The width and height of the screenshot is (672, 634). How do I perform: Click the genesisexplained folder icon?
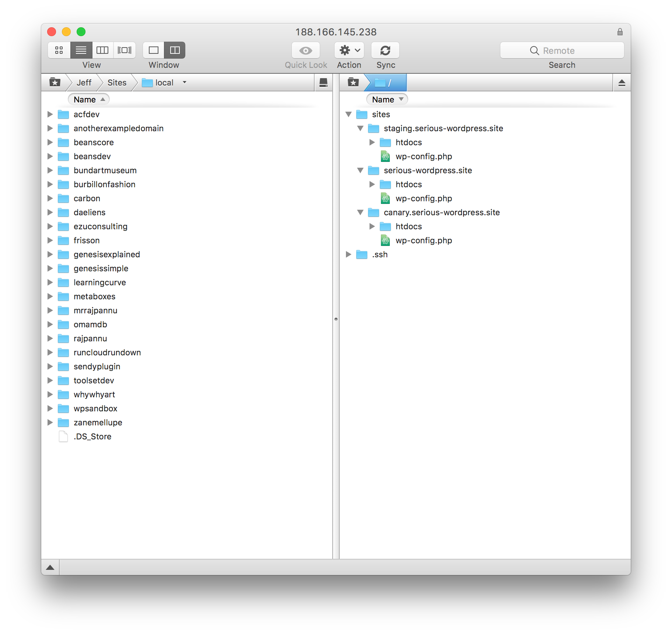[x=63, y=254]
